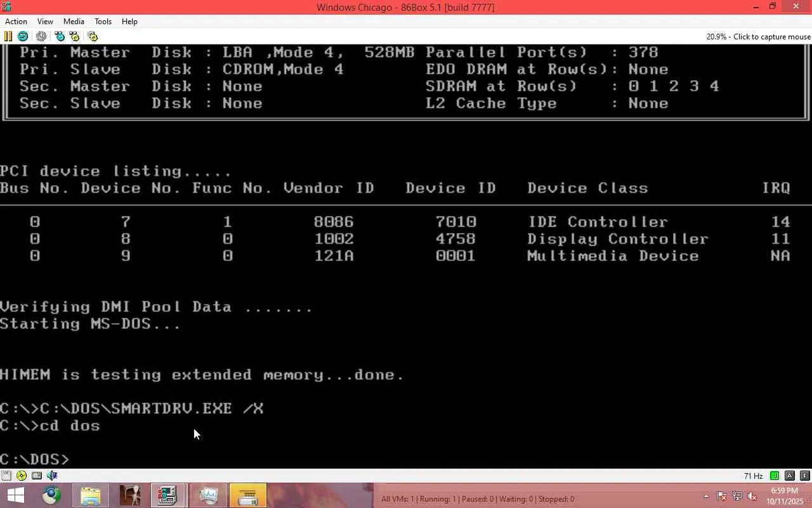Click the 'Multimedia Device' device class entry
The width and height of the screenshot is (812, 508).
point(613,256)
